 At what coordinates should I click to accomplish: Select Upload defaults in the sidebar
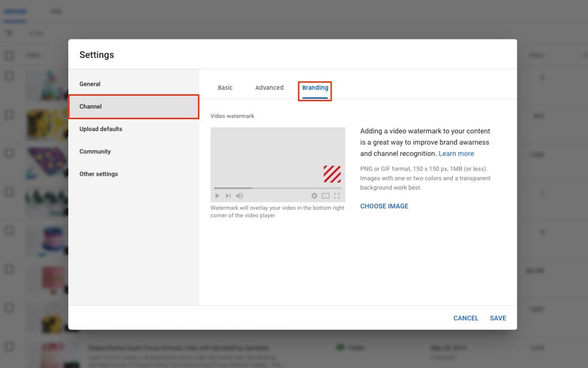[101, 129]
